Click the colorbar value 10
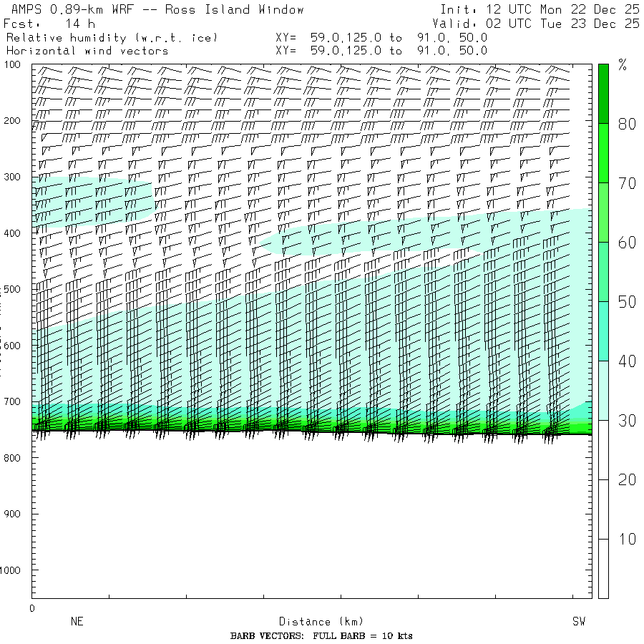 click(x=627, y=539)
